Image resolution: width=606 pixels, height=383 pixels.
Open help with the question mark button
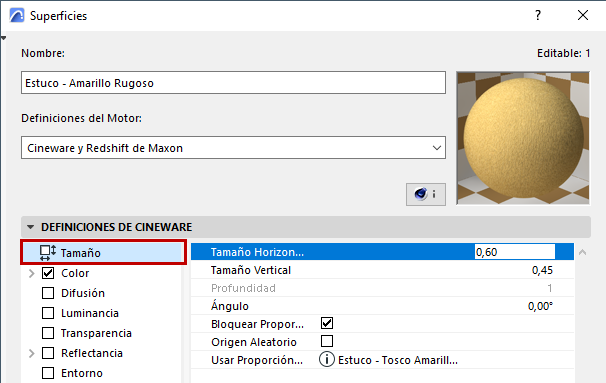pyautogui.click(x=538, y=15)
